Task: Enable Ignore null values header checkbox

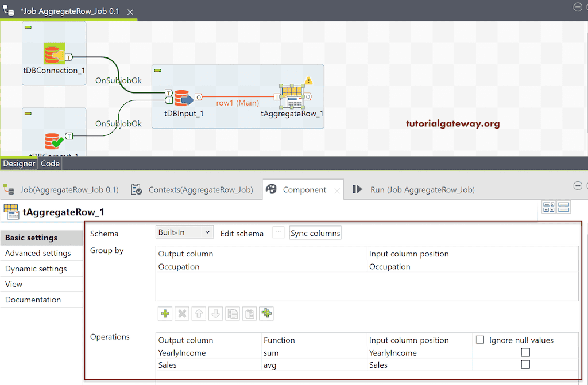Action: click(x=480, y=340)
